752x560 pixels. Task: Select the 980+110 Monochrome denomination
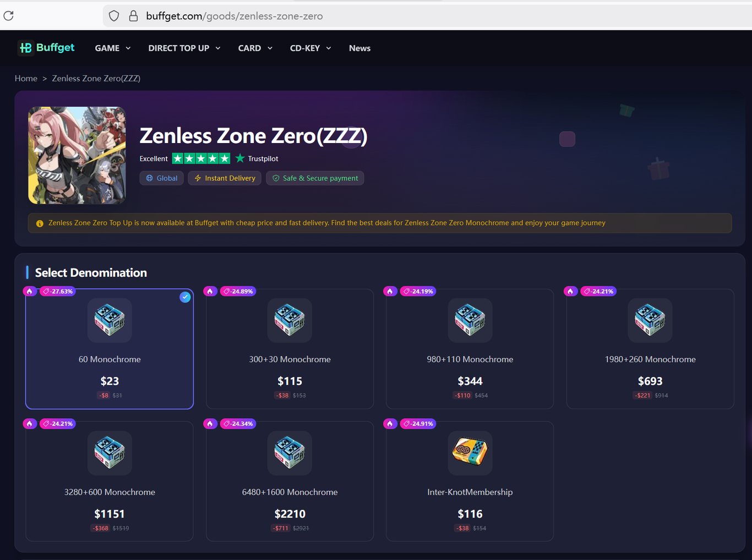[470, 349]
